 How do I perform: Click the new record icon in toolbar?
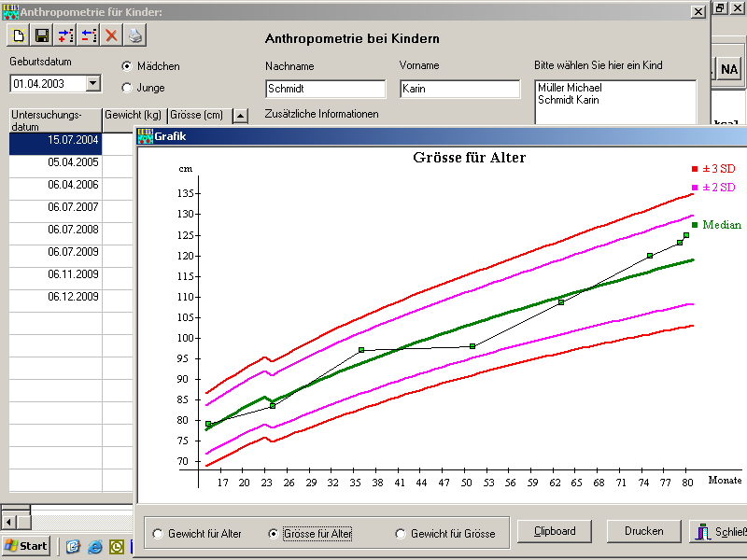[x=19, y=35]
